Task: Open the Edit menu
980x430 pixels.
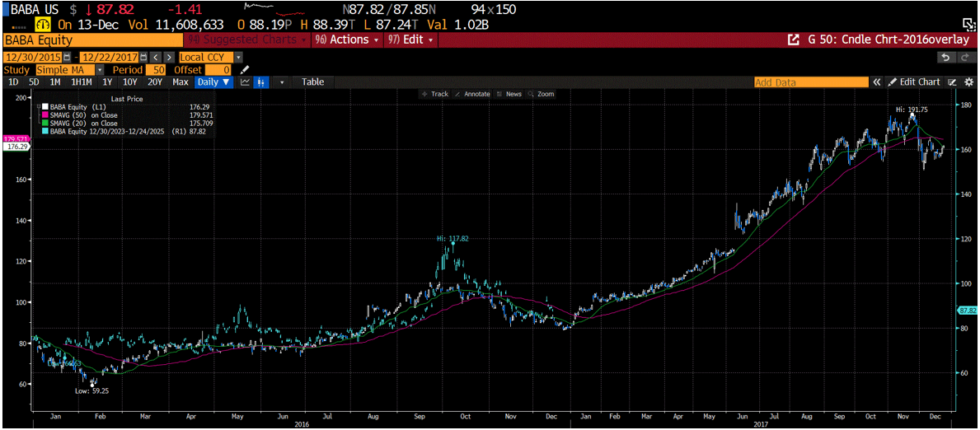Action: (410, 40)
